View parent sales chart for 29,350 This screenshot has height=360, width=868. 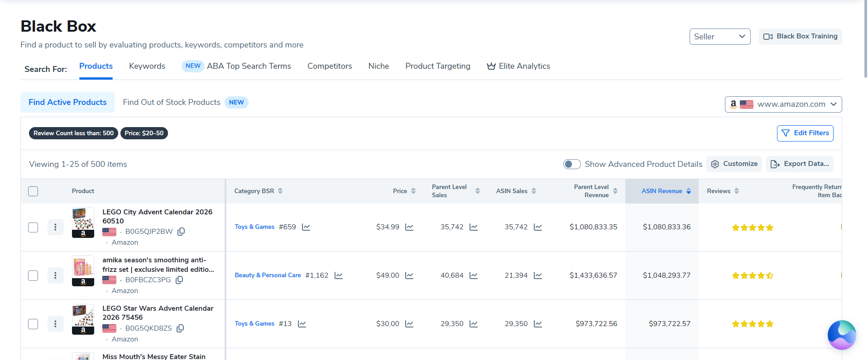click(474, 324)
